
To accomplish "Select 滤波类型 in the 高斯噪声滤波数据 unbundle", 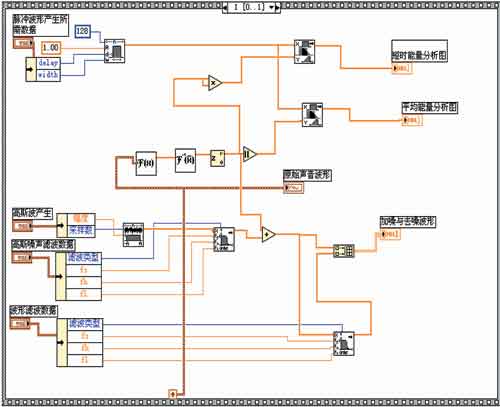I will [x=84, y=258].
